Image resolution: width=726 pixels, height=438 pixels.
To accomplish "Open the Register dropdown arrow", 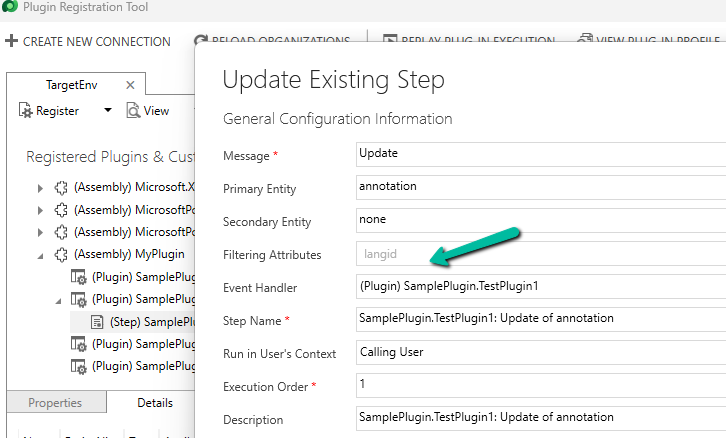I will coord(108,110).
